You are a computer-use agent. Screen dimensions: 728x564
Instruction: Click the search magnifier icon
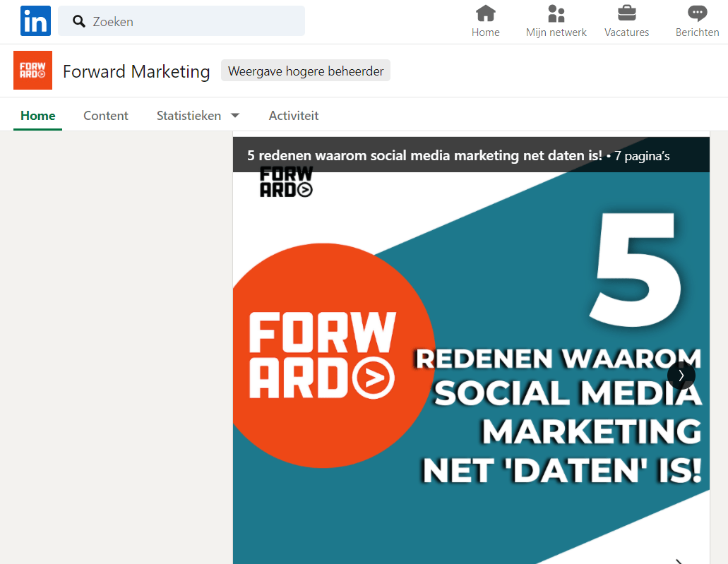point(78,21)
